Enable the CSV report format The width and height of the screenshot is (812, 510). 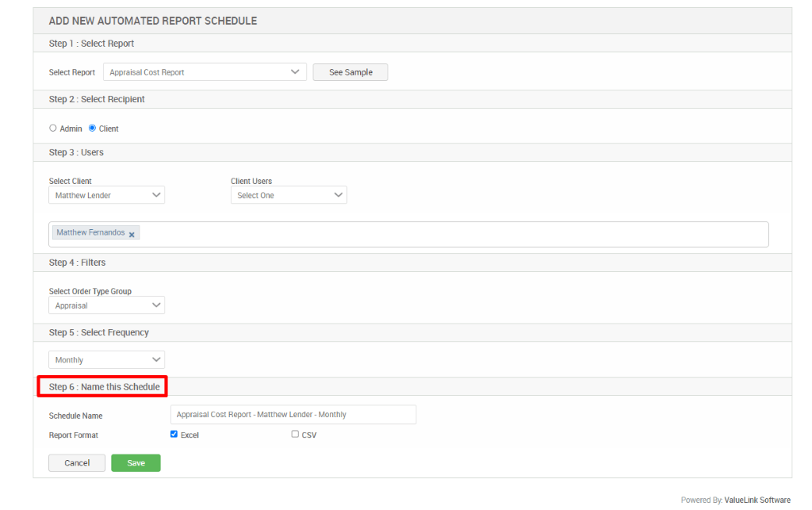pos(294,434)
